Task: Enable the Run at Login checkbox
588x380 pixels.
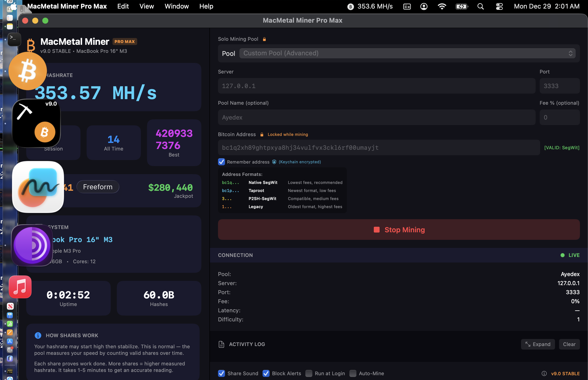Action: [x=309, y=373]
